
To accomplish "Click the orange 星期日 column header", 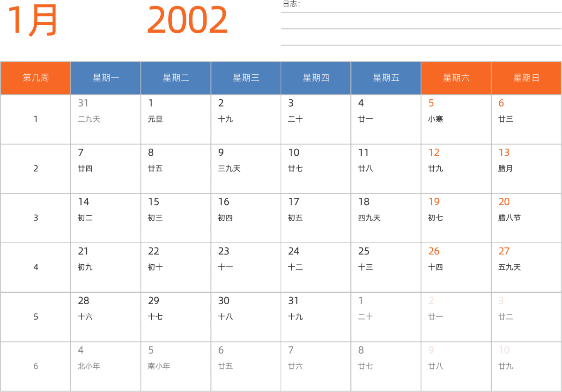I will tap(526, 78).
